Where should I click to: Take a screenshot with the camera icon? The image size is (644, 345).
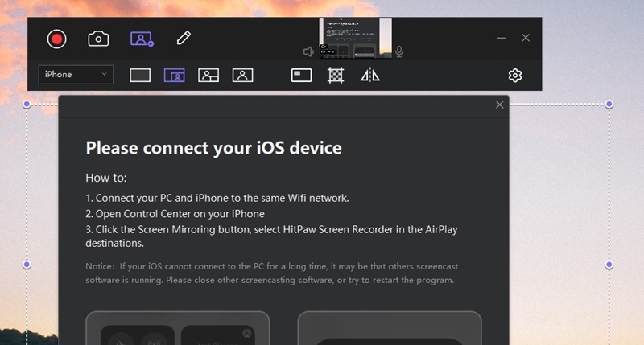[x=98, y=38]
